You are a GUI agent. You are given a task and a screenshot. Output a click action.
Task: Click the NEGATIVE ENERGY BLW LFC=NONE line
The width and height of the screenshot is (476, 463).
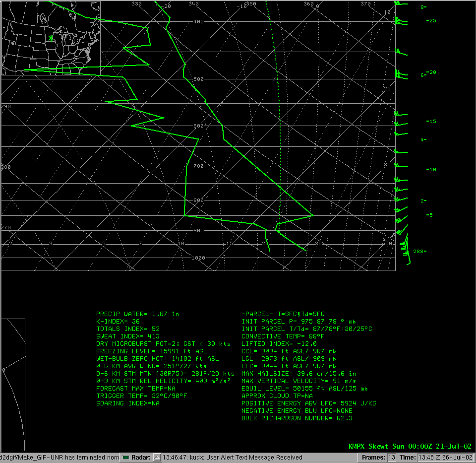297,411
